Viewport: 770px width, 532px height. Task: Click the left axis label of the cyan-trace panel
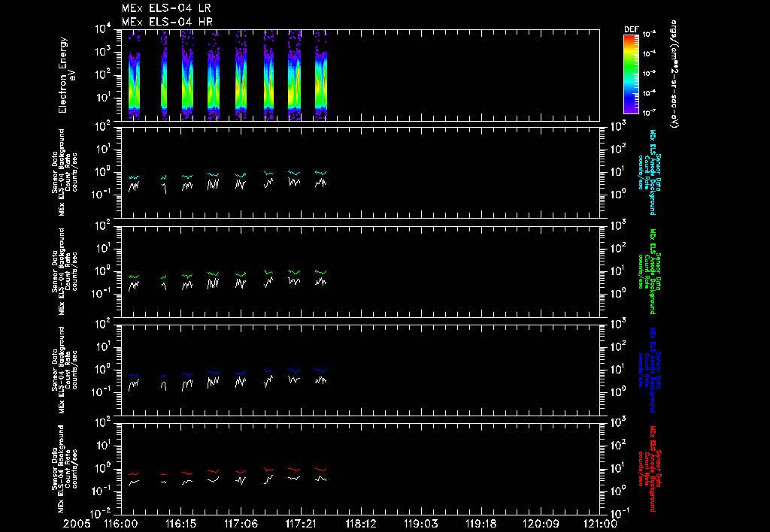click(65, 172)
